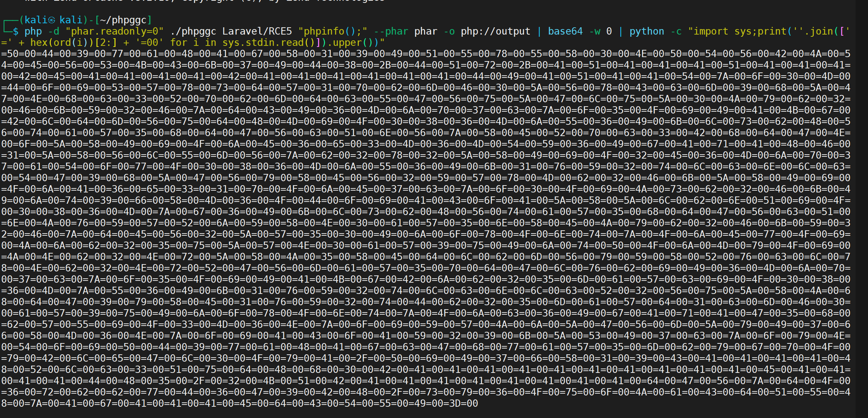The width and height of the screenshot is (868, 418).
Task: Click the "phpinfo();" string in command
Action: click(333, 32)
